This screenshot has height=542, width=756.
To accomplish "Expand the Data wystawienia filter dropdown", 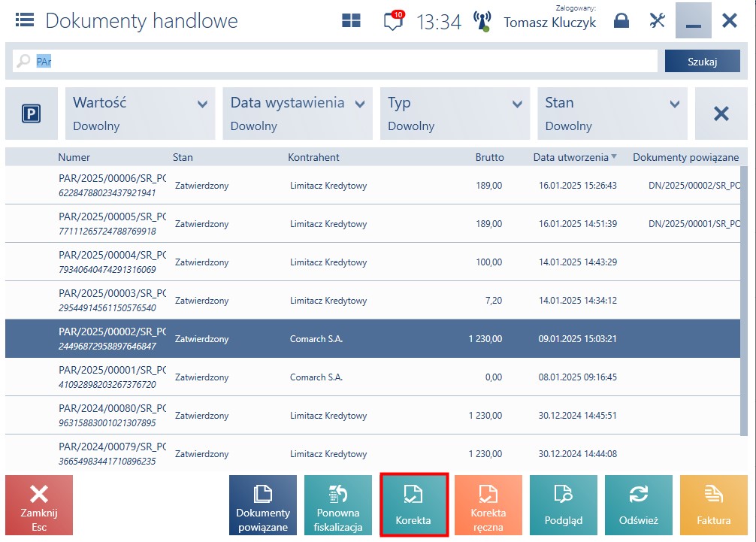I will 298,114.
